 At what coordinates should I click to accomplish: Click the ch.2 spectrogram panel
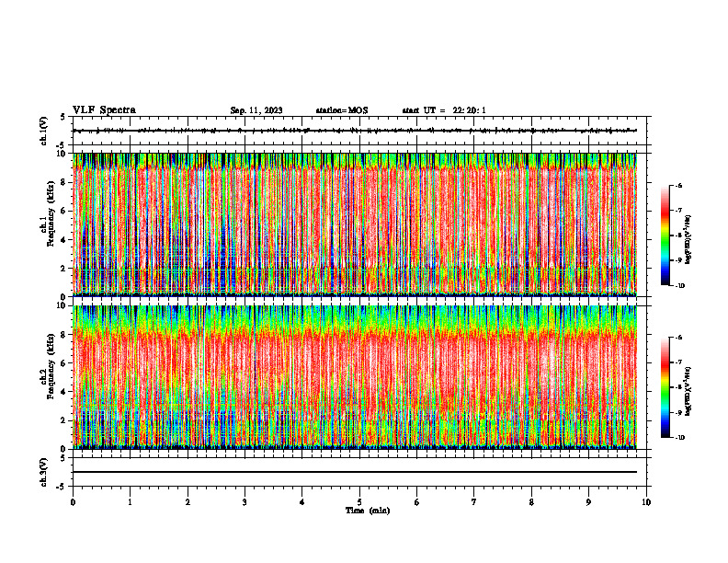(x=355, y=377)
